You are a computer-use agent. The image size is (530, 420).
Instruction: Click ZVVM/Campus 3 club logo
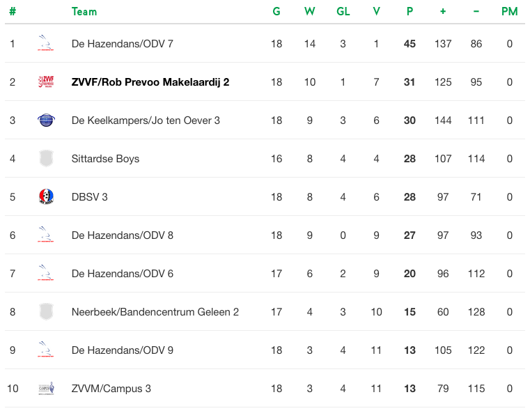46,388
